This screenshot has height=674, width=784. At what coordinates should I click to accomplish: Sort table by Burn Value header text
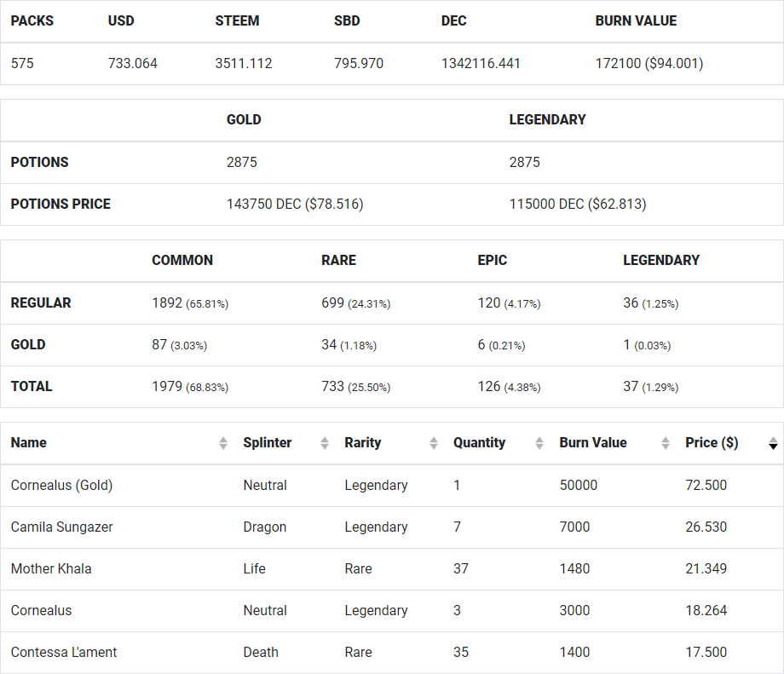592,442
